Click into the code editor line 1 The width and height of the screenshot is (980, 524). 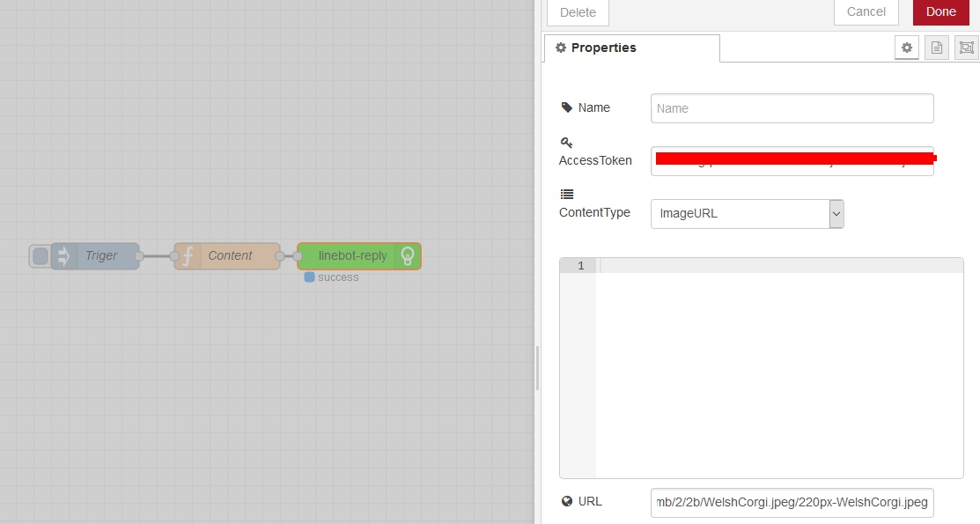(779, 266)
